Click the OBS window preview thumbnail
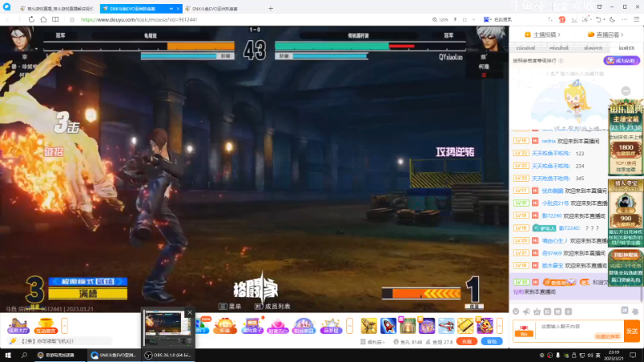 pyautogui.click(x=167, y=327)
